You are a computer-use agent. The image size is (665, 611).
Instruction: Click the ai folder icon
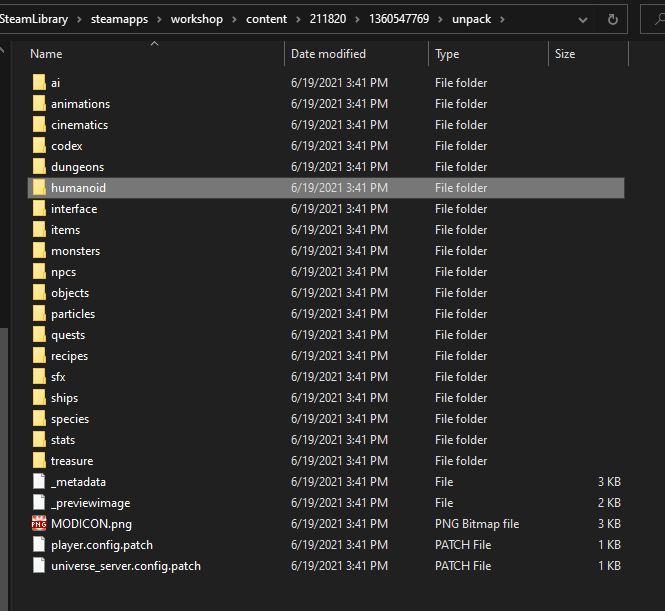(39, 83)
